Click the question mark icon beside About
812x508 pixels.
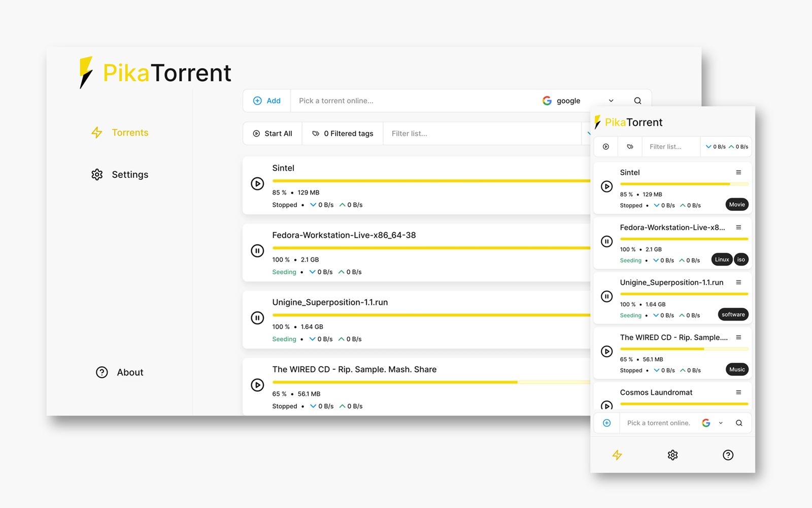pyautogui.click(x=102, y=372)
